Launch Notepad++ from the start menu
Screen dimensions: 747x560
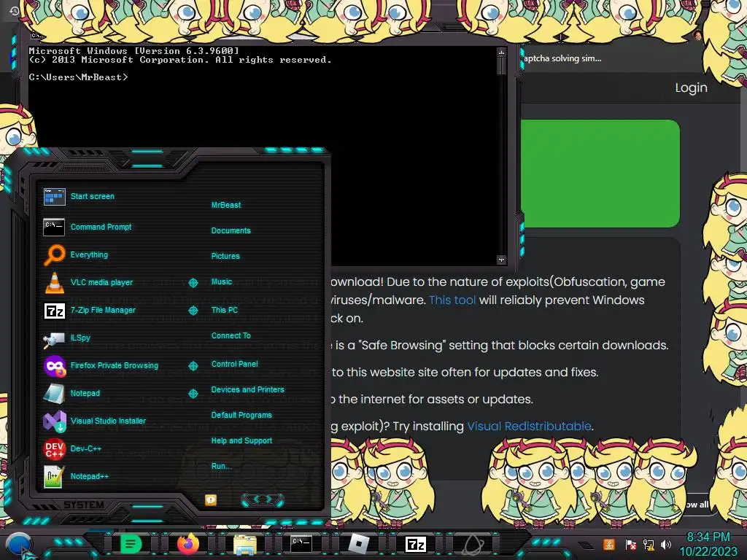coord(76,476)
